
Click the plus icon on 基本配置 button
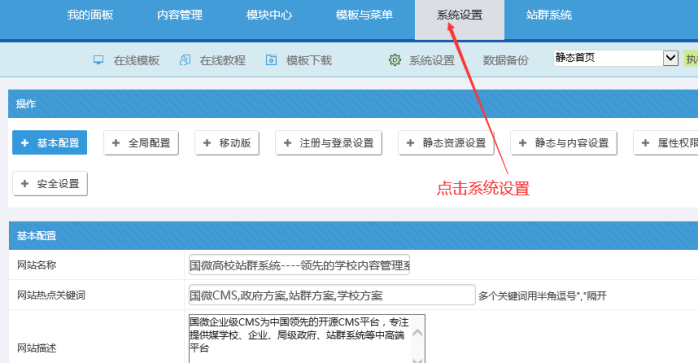pyautogui.click(x=25, y=143)
